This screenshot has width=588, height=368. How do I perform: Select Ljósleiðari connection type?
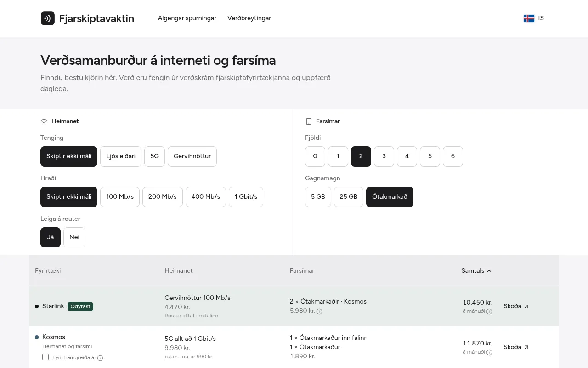[121, 156]
